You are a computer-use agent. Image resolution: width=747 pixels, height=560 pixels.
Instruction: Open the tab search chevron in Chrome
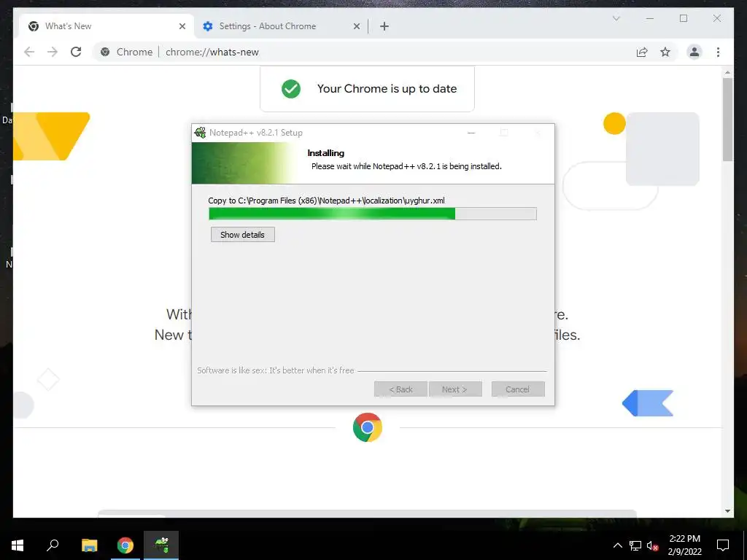tap(616, 18)
